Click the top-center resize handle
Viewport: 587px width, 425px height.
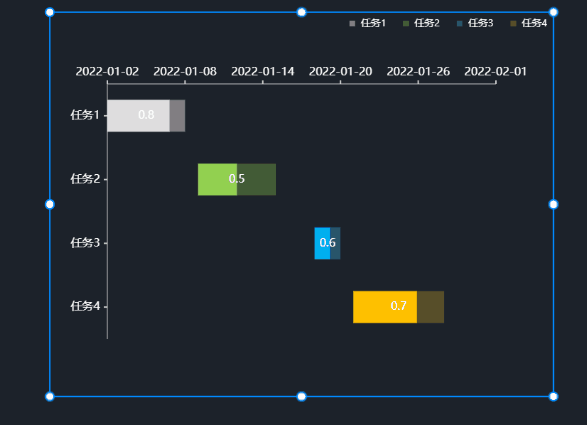[301, 12]
